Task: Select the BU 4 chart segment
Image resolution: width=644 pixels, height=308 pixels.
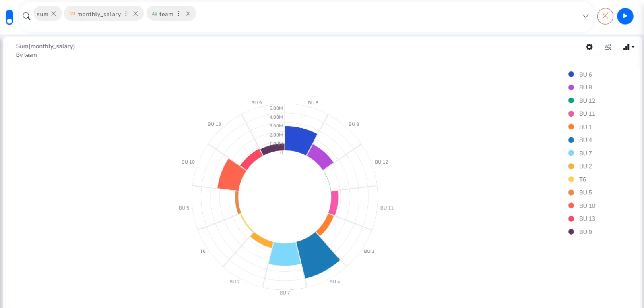Action: click(x=318, y=255)
